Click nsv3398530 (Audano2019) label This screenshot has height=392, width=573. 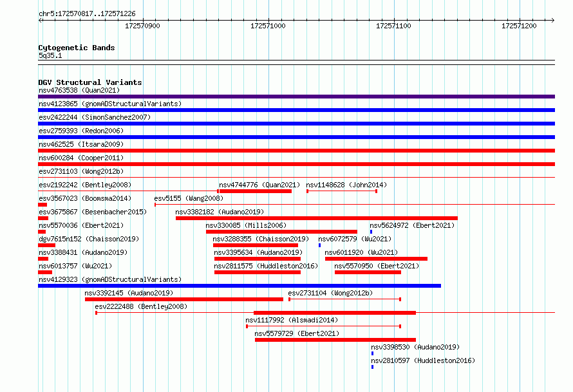(415, 347)
